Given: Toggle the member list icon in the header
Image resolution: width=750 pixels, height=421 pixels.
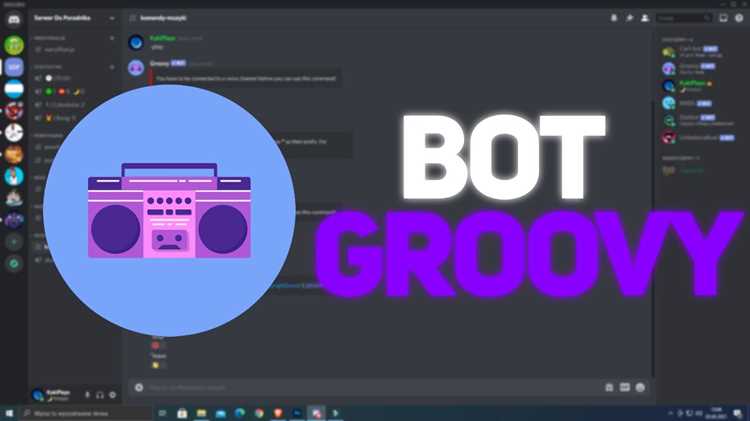Looking at the screenshot, I should 645,18.
